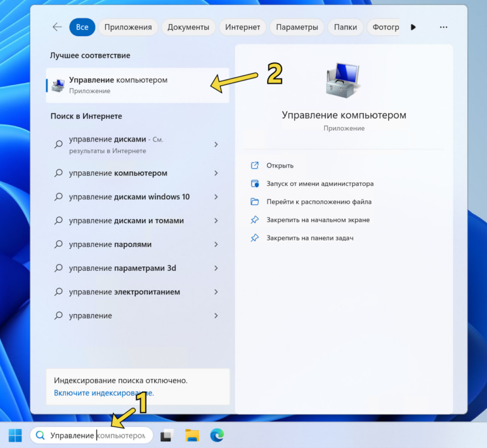Switch to the Документы filter tab
This screenshot has width=487, height=448.
pos(188,27)
